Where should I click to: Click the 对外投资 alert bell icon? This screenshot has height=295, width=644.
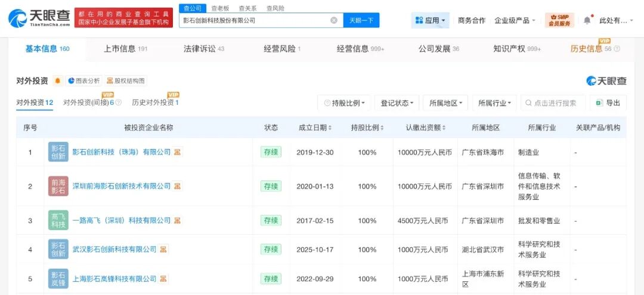point(57,81)
